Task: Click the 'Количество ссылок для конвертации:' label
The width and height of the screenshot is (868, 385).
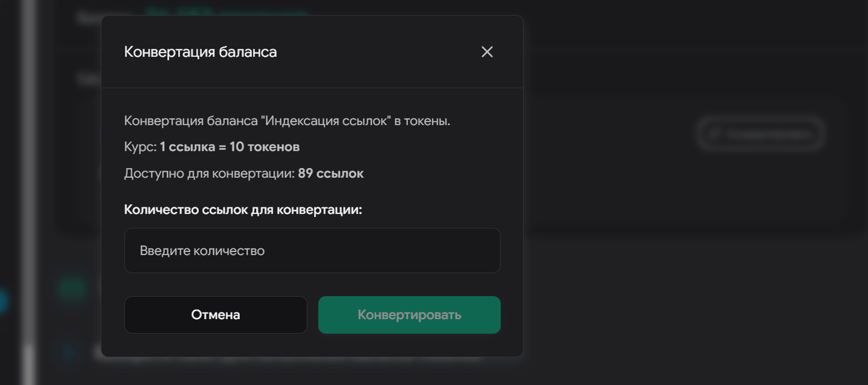Action: (243, 210)
